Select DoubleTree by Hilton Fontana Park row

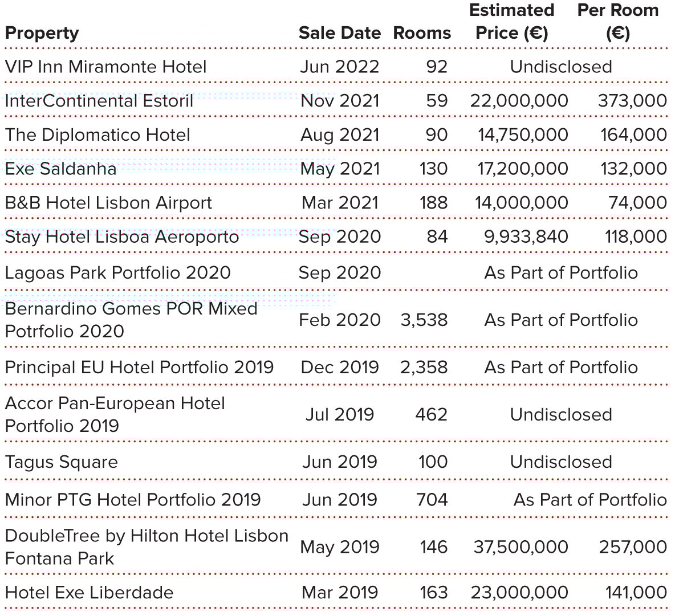point(147,547)
